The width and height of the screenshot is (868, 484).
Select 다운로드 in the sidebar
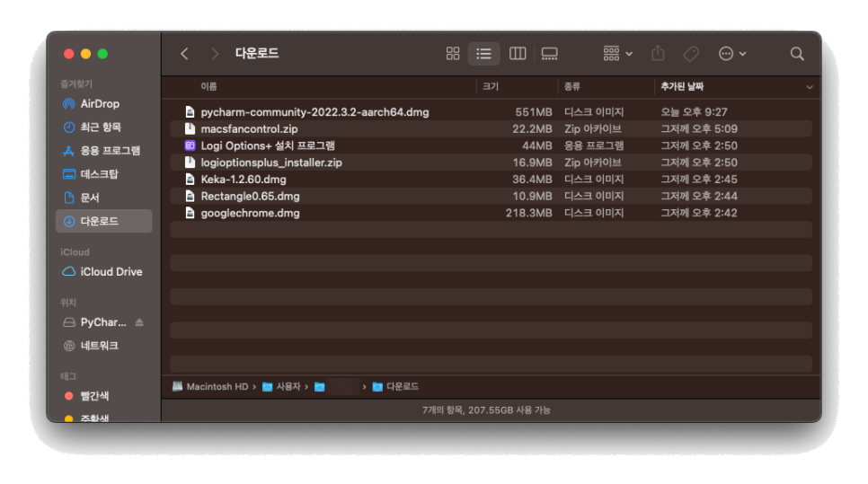pyautogui.click(x=103, y=221)
